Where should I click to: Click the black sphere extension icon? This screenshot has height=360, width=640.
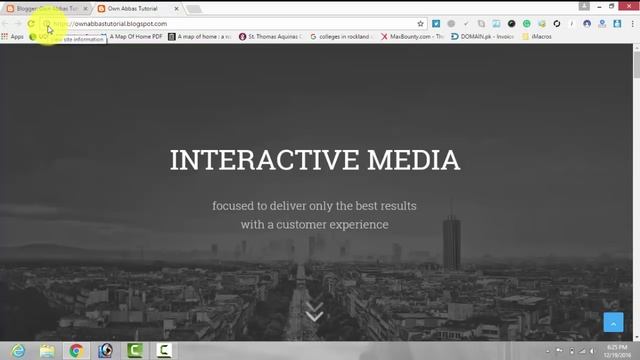(x=511, y=24)
